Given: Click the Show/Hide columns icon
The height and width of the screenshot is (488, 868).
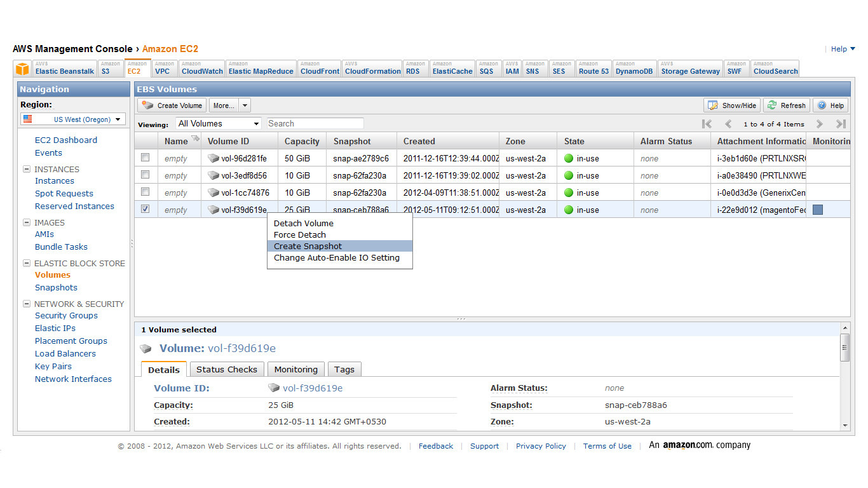Looking at the screenshot, I should click(713, 105).
